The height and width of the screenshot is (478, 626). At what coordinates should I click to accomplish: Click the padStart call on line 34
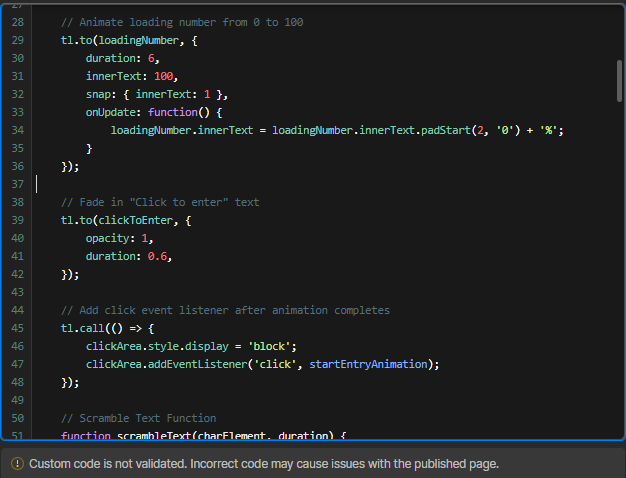(x=471, y=130)
